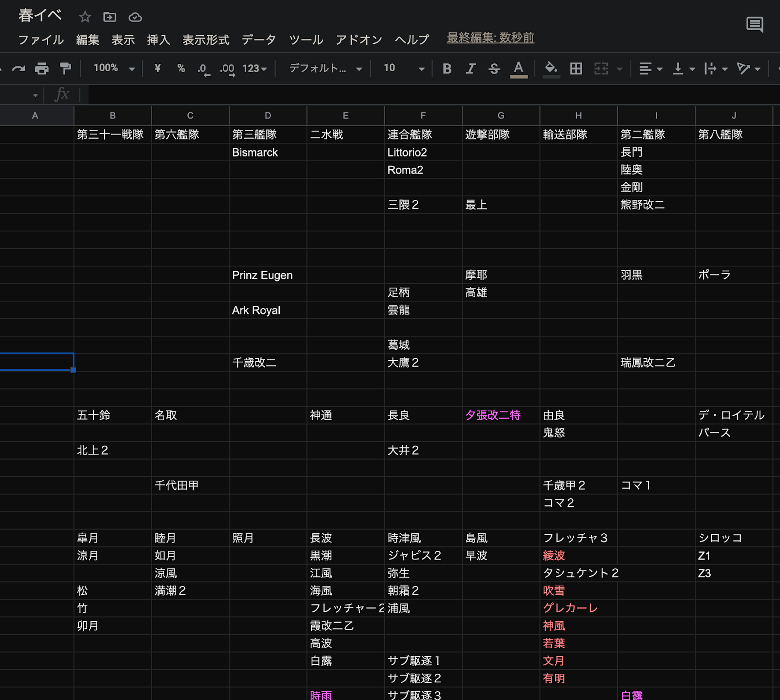Image resolution: width=780 pixels, height=700 pixels.
Task: Open the font size 10 dropdown
Action: pos(404,68)
